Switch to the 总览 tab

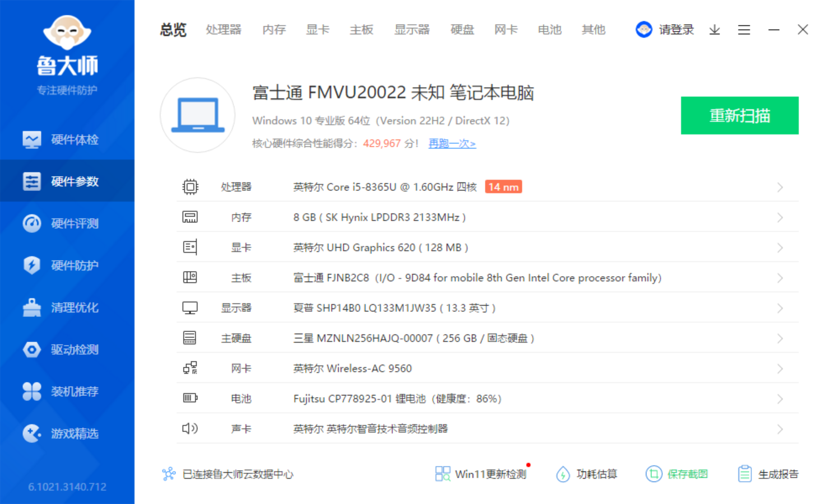(173, 30)
